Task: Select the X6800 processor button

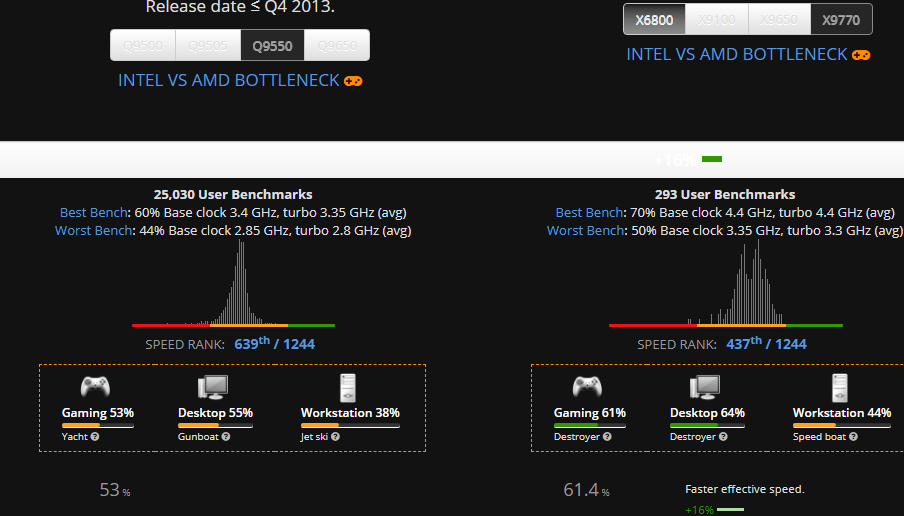Action: click(x=654, y=20)
